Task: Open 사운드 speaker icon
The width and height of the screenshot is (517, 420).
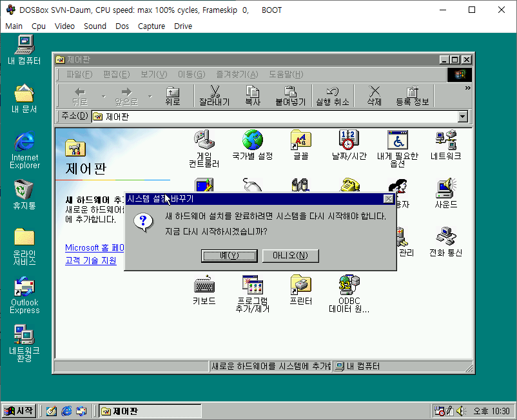Action: pyautogui.click(x=446, y=193)
